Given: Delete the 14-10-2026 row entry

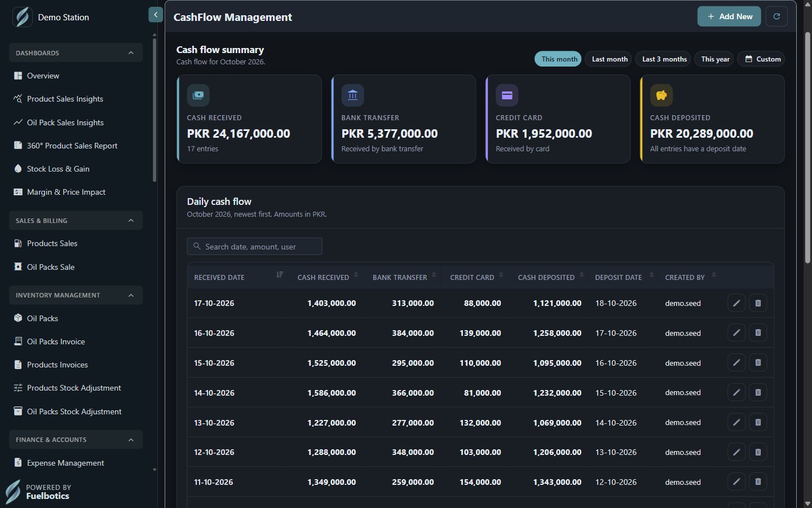Looking at the screenshot, I should (758, 392).
